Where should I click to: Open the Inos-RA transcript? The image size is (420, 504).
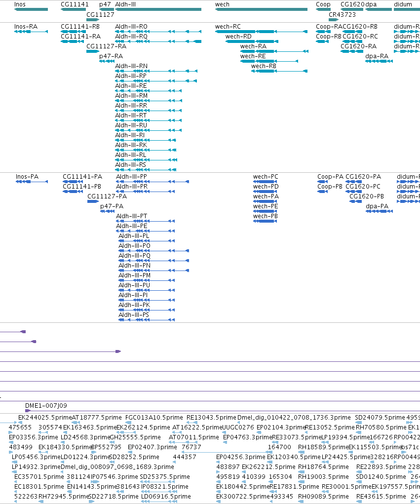coord(31,32)
